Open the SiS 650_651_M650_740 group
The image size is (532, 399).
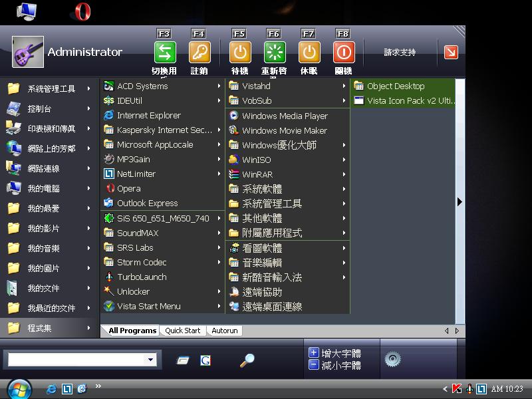[x=163, y=219]
